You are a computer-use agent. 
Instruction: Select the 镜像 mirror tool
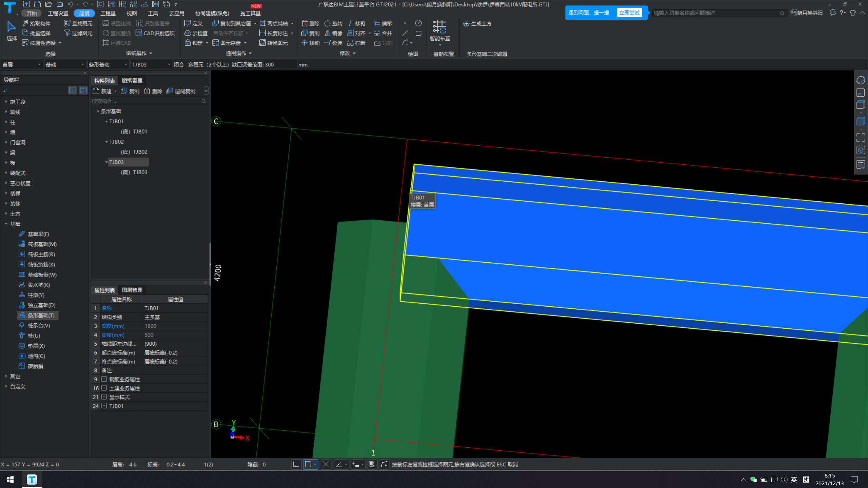pyautogui.click(x=334, y=33)
